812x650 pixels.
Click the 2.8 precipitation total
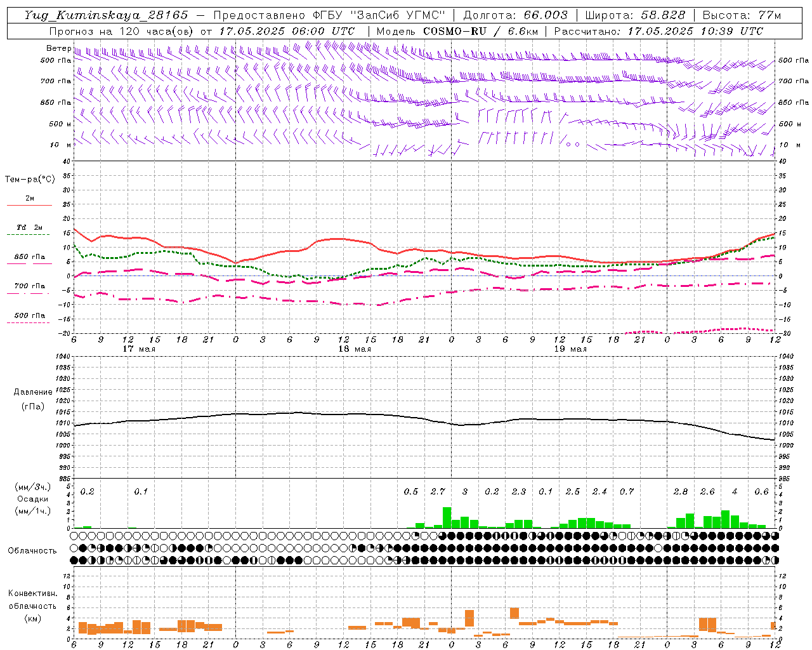[681, 492]
